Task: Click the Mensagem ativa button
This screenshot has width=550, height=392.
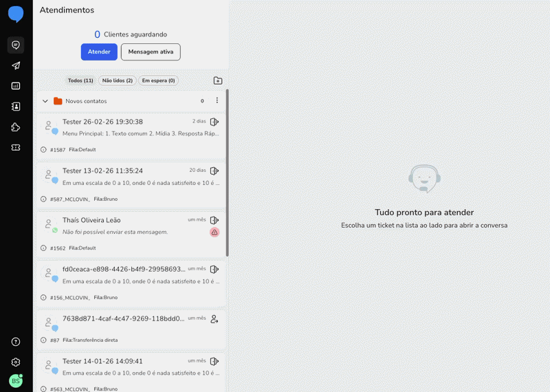Action: 151,52
